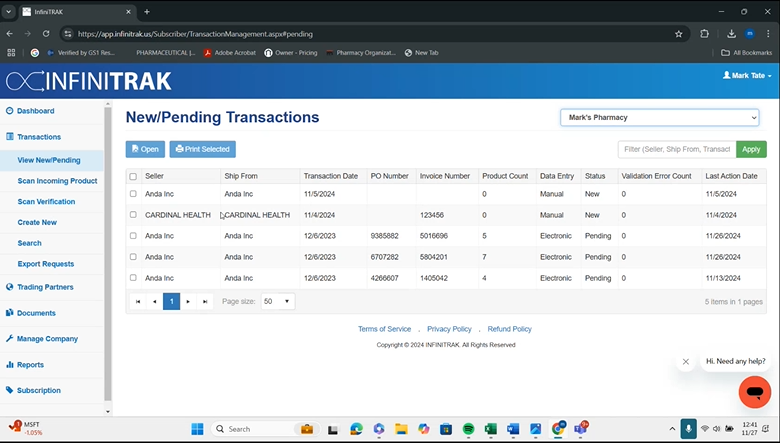
Task: Open Terms of Service link
Action: (385, 329)
